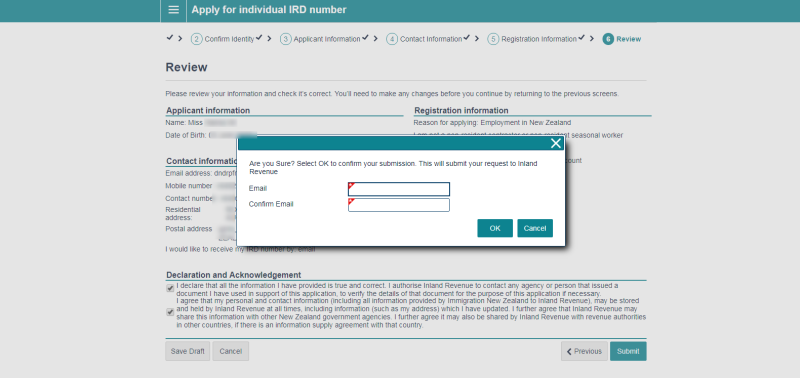Image resolution: width=800 pixels, height=378 pixels.
Task: Go to step 4 Contact Information
Action: [424, 39]
